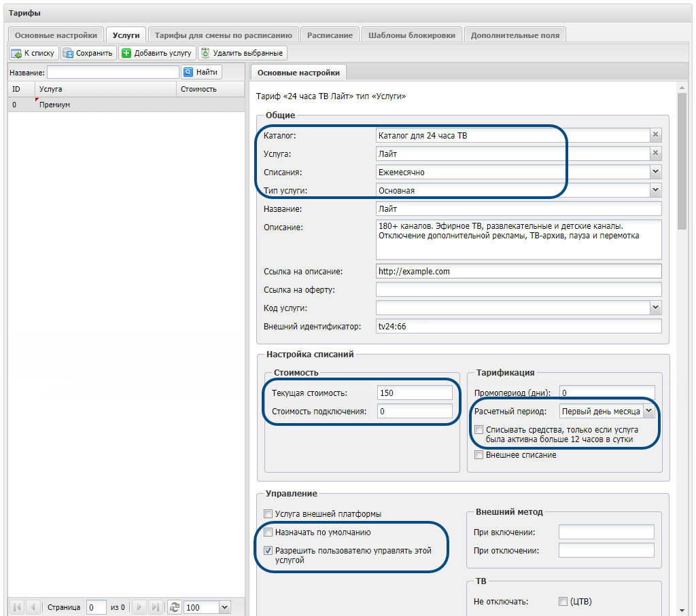Select the Премиум row in services list
The width and height of the screenshot is (696, 616).
(126, 105)
